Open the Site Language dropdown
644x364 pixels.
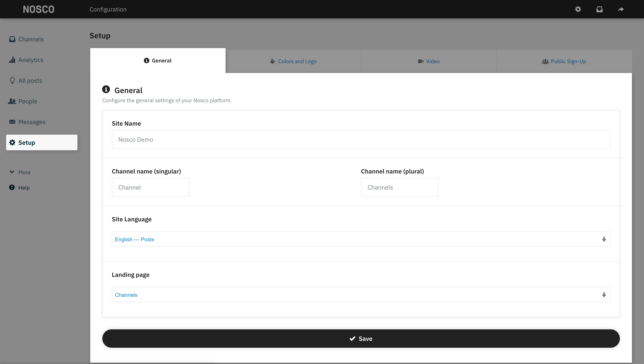361,239
